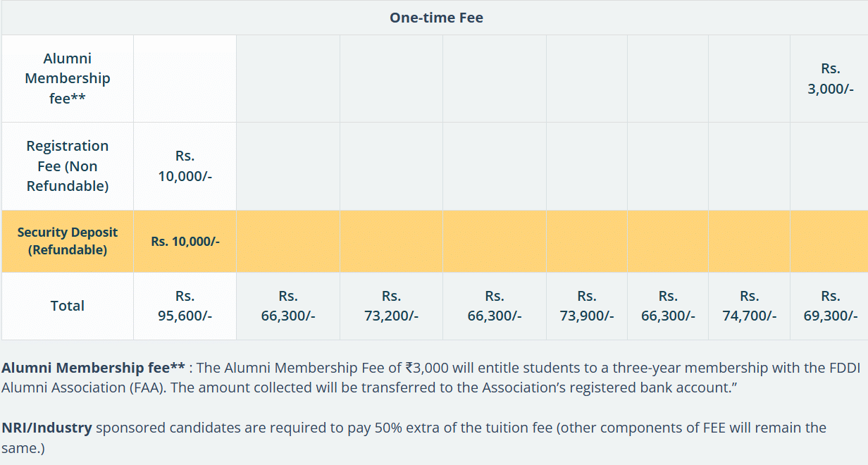Image resolution: width=868 pixels, height=465 pixels.
Task: Click the Rs. 66,300/- total right of Rs. 95,600/-
Action: (287, 306)
